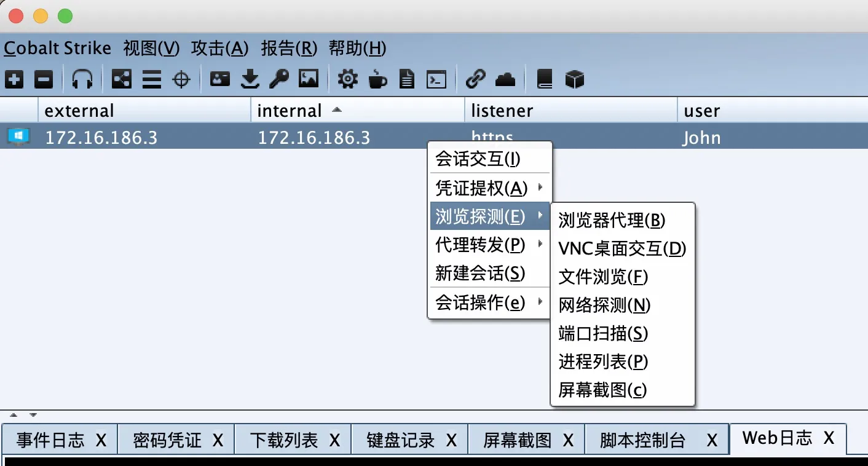Click the plus icon to add a new connection
The image size is (868, 466).
click(14, 79)
